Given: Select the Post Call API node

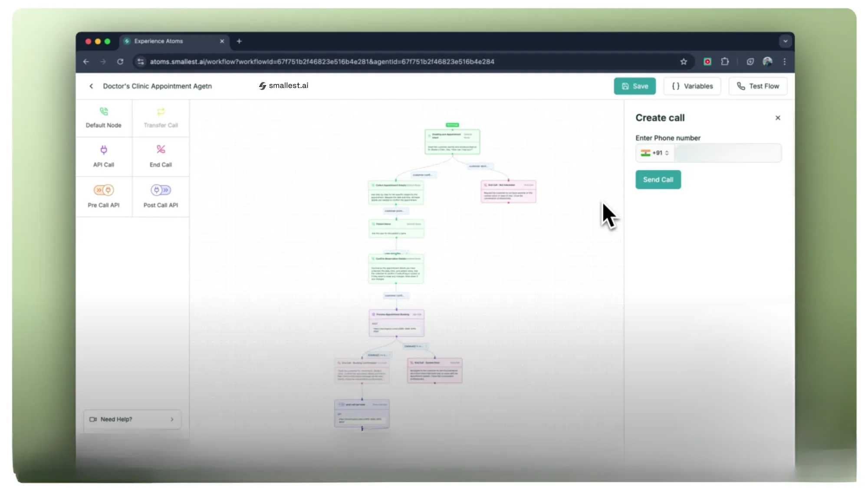Looking at the screenshot, I should (x=161, y=196).
